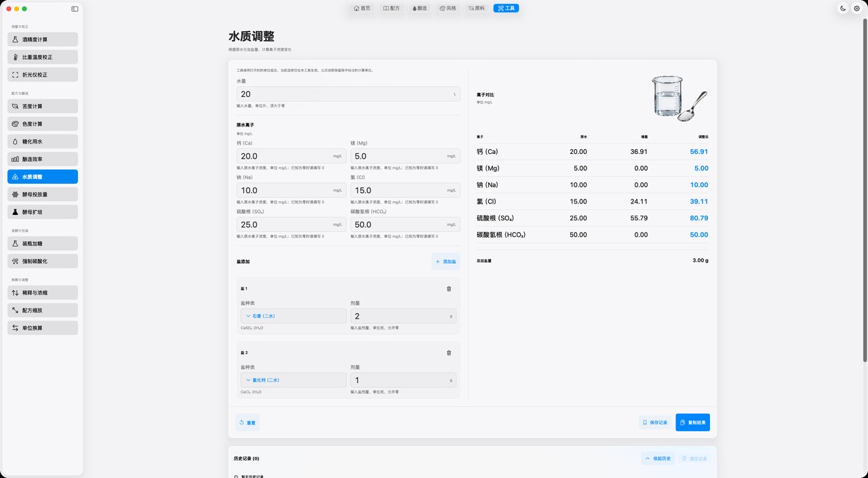Open the 酒精度计算 flask tool
Viewport: 868px width, 478px height.
click(43, 39)
